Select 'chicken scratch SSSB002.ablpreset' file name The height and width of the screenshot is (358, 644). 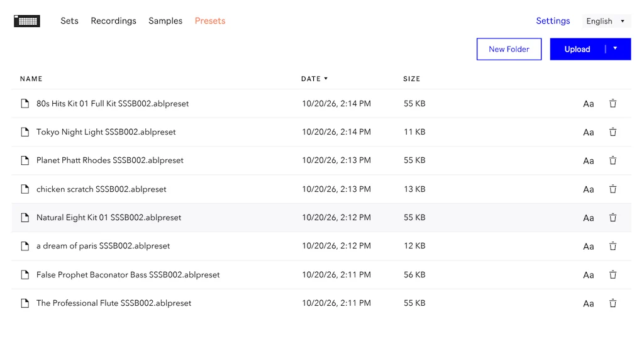click(x=101, y=189)
